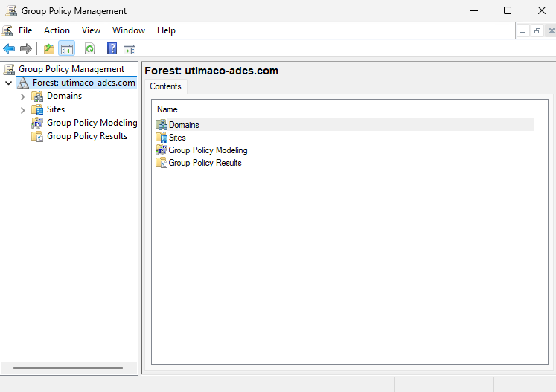Expand the Domains tree node
Viewport: 556px width, 392px height.
click(22, 96)
